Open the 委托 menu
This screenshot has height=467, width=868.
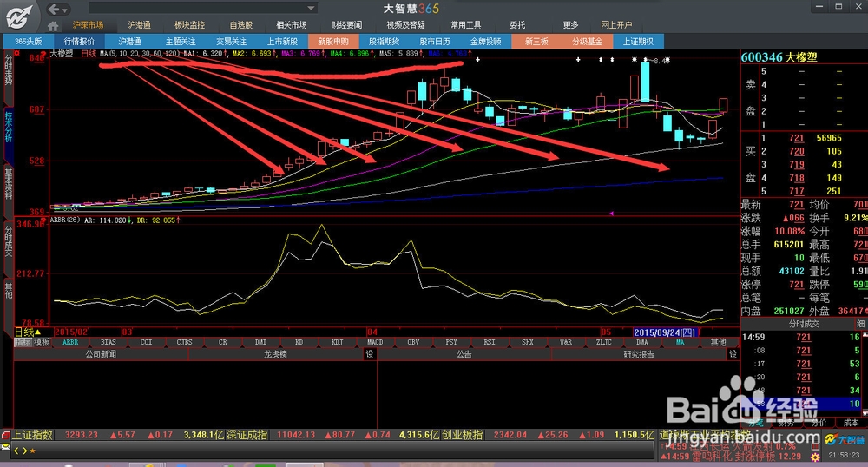pyautogui.click(x=517, y=25)
